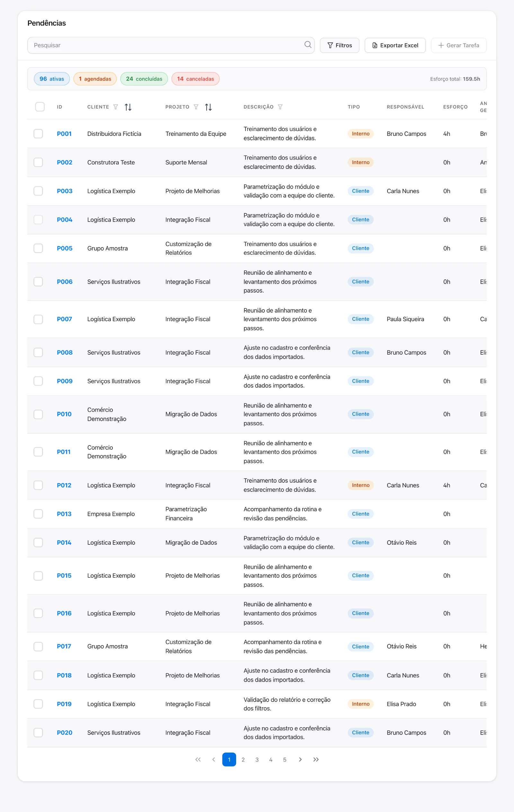Screen dimensions: 514x812
Task: Filter by 96 ativas chip
Action: [52, 79]
